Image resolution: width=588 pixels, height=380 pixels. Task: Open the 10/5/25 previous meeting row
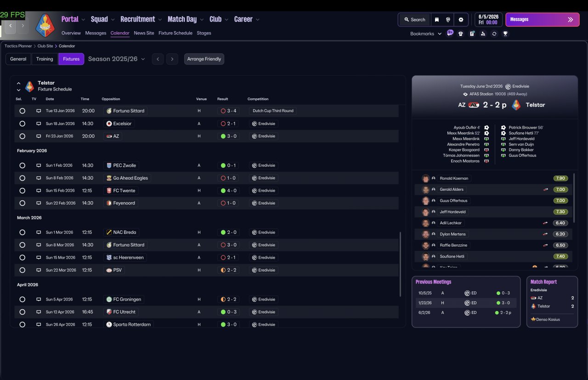tap(466, 293)
